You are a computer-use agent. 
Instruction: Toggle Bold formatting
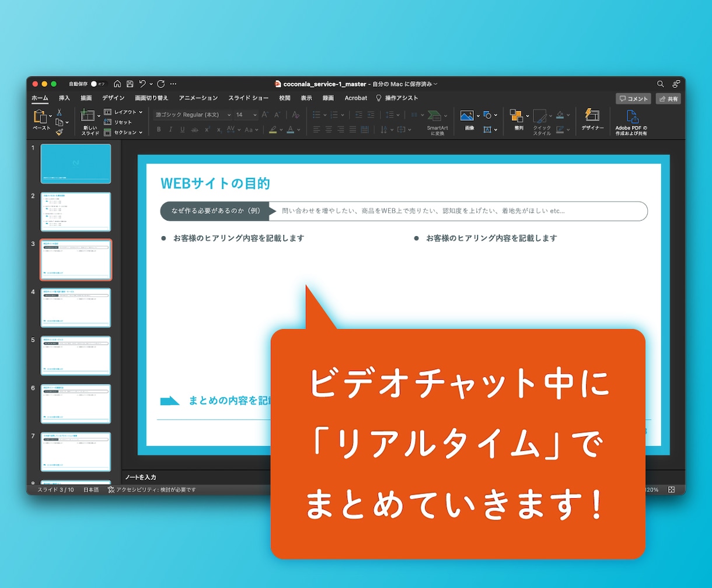159,129
